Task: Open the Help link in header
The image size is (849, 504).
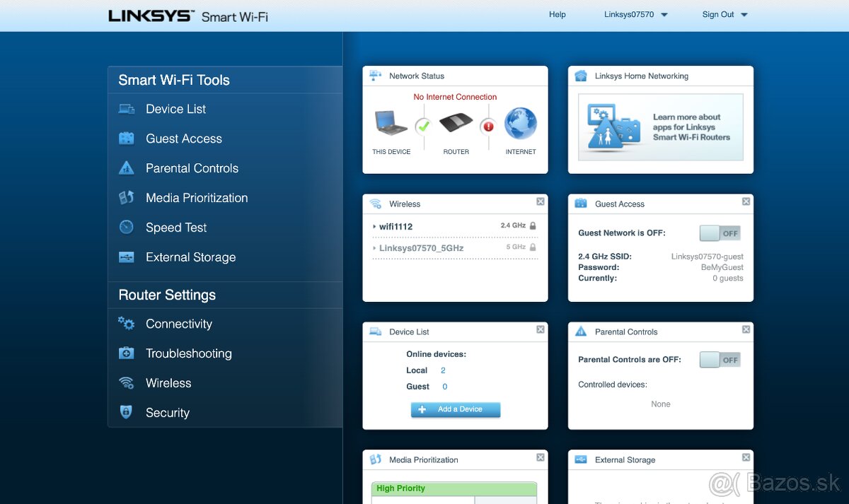Action: (558, 14)
